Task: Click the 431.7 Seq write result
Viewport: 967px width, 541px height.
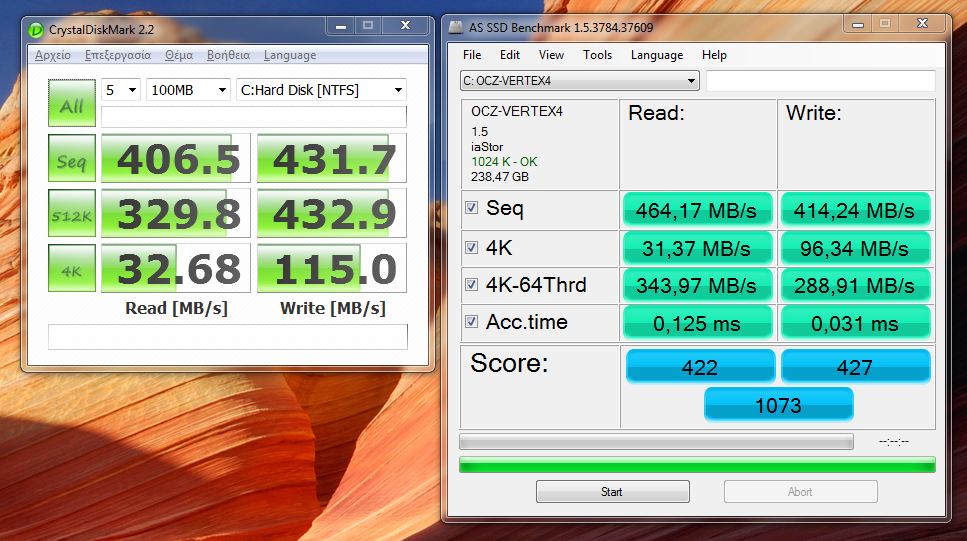Action: pos(332,159)
